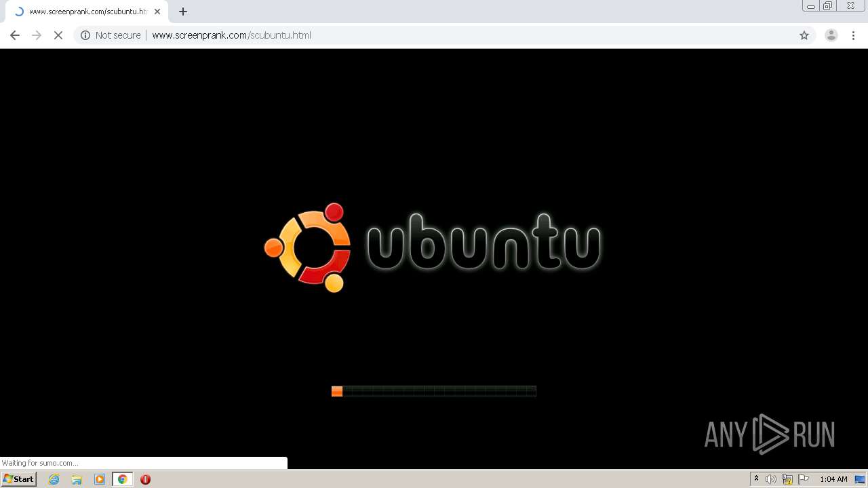The width and height of the screenshot is (868, 488).
Task: Close the screenprank.com tab
Action: click(x=157, y=12)
